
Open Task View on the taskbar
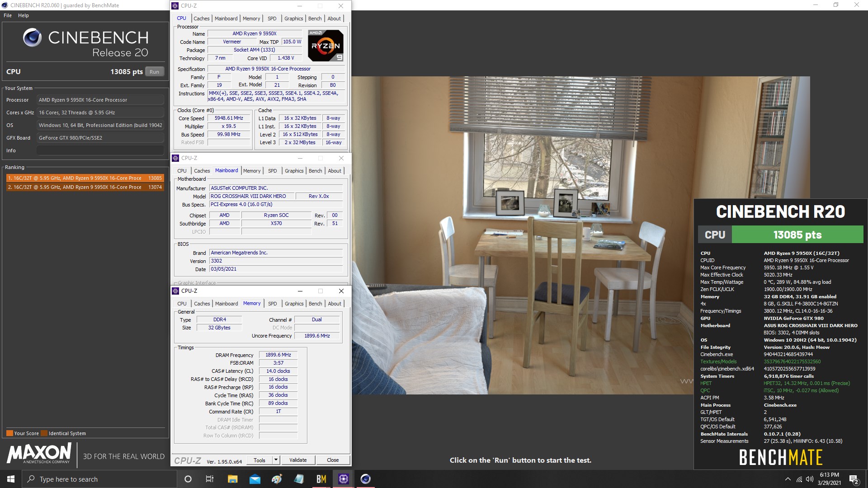pyautogui.click(x=209, y=479)
